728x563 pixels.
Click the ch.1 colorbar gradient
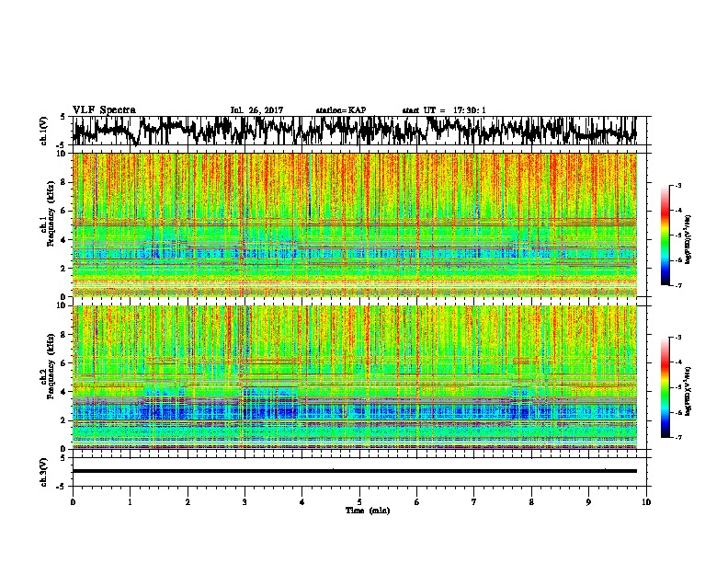coord(665,236)
